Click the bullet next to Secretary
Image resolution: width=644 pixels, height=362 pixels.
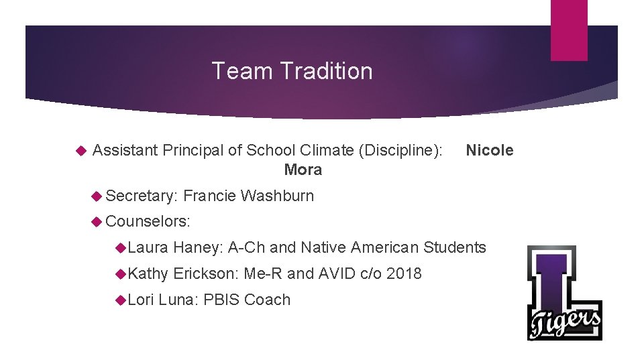tap(98, 196)
